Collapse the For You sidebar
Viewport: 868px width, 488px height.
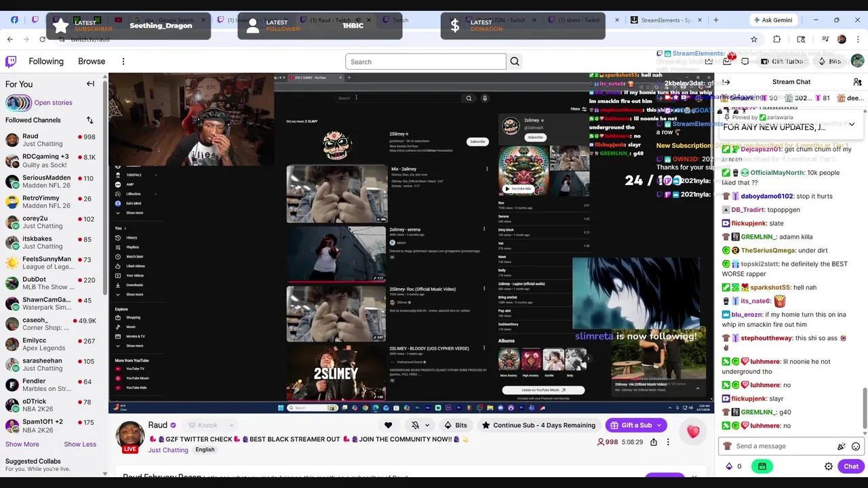90,84
